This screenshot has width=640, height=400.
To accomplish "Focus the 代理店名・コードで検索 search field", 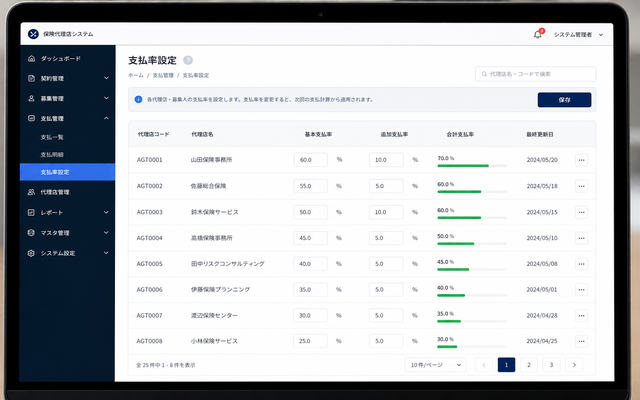I will tap(536, 74).
